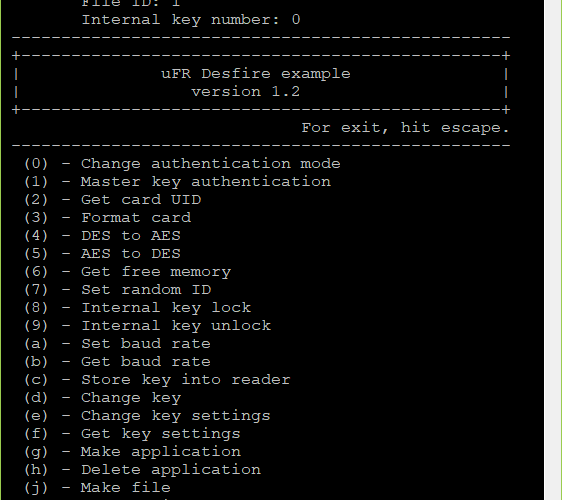562x500 pixels.
Task: Choose the Make application option
Action: click(132, 452)
